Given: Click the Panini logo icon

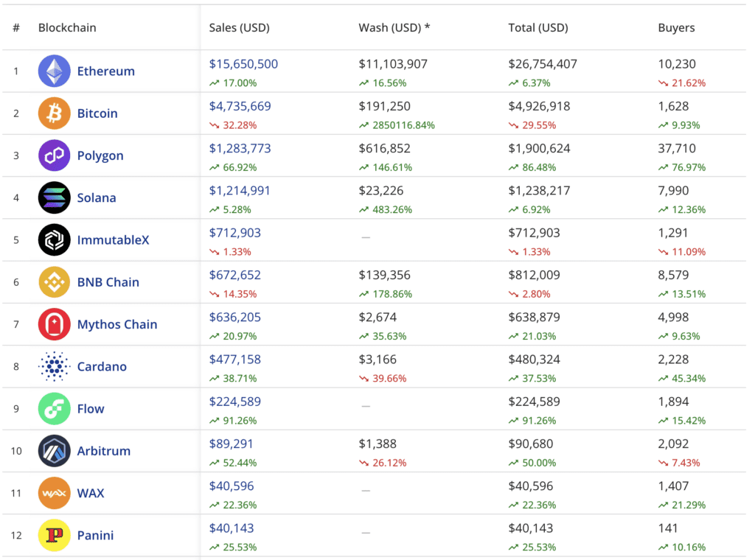Looking at the screenshot, I should [54, 536].
